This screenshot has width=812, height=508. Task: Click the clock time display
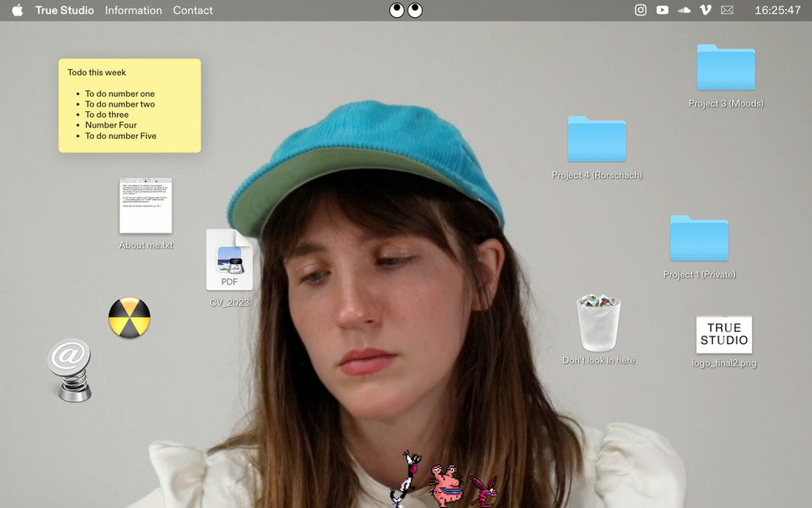coord(777,11)
